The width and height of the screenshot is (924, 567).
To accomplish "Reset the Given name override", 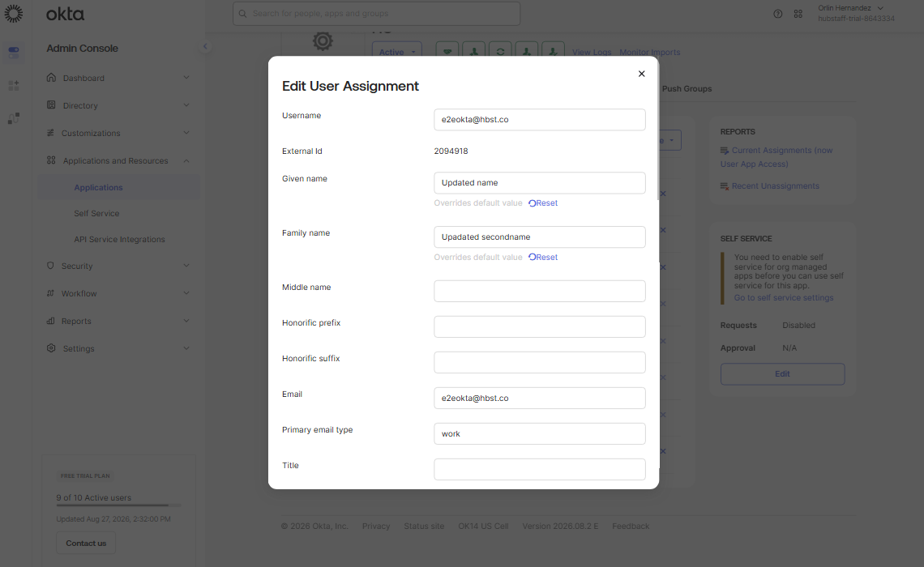I will pos(543,203).
